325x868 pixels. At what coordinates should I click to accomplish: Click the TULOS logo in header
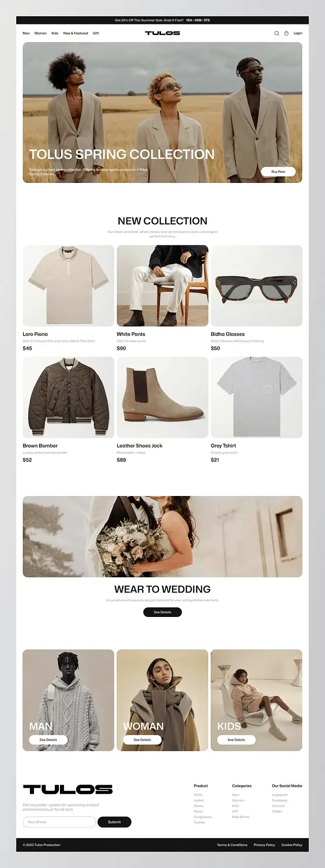(162, 33)
